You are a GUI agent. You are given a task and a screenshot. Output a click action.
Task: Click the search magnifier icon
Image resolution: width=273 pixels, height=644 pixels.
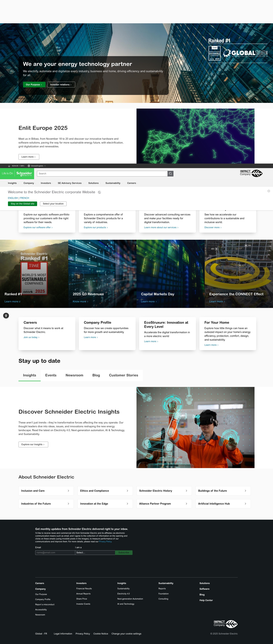(x=170, y=174)
